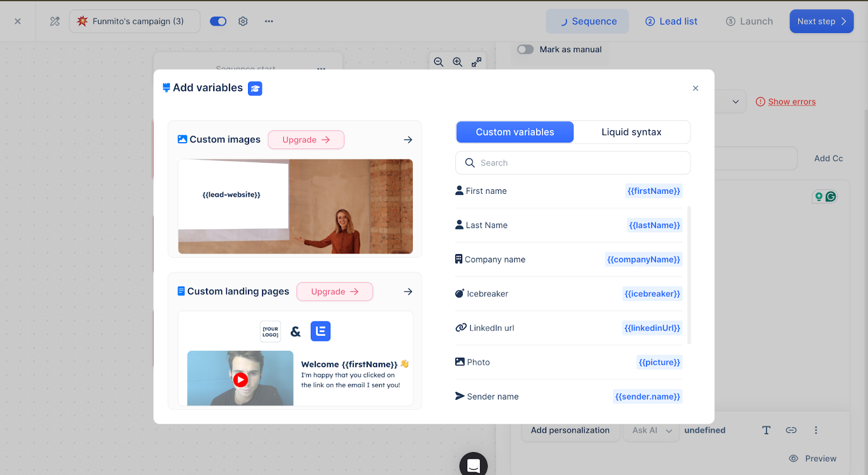Open the three-dot campaign options menu
The image size is (868, 475).
click(269, 21)
